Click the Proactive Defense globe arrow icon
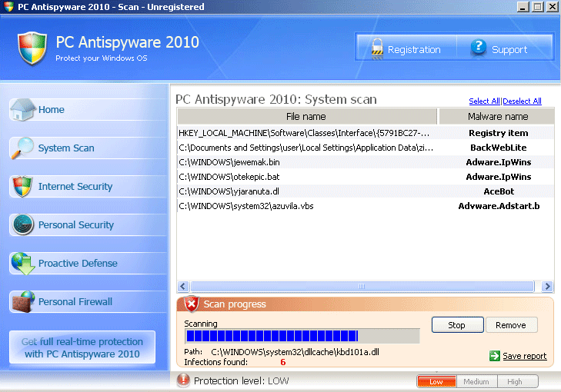Screen dimensions: 561x392 (23, 263)
